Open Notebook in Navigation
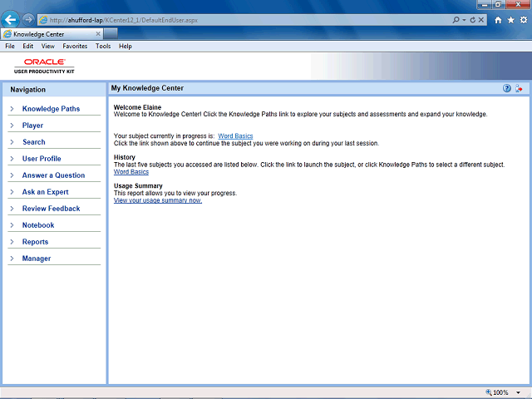 point(38,225)
